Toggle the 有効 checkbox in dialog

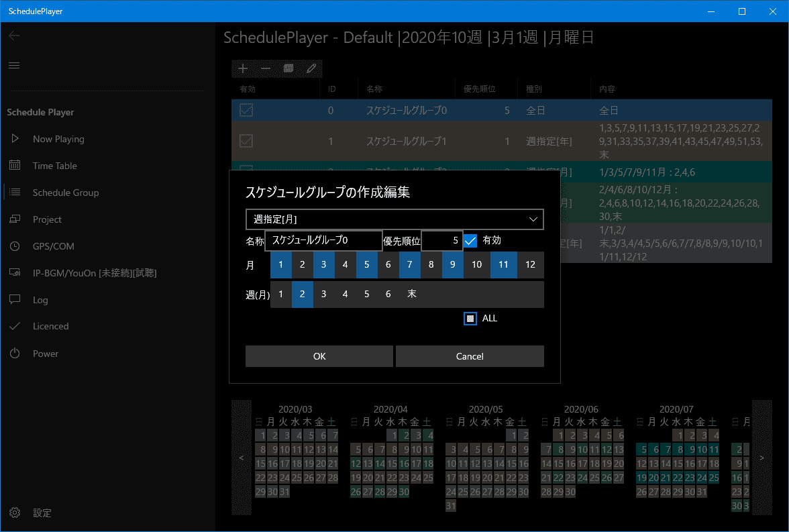[470, 241]
